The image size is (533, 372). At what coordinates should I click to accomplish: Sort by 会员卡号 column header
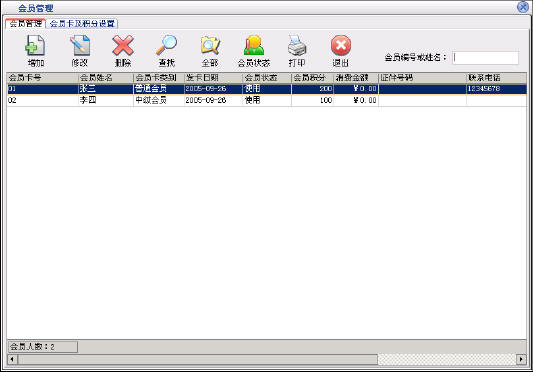tap(42, 78)
